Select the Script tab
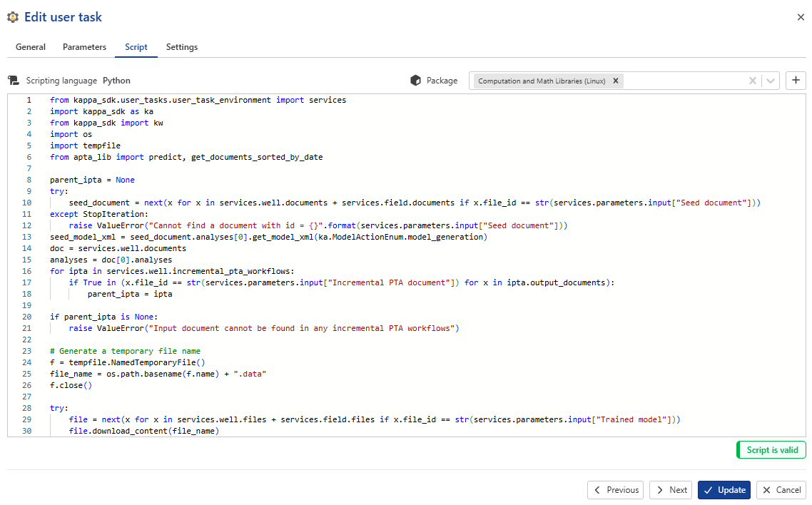This screenshot has height=505, width=812. (136, 47)
